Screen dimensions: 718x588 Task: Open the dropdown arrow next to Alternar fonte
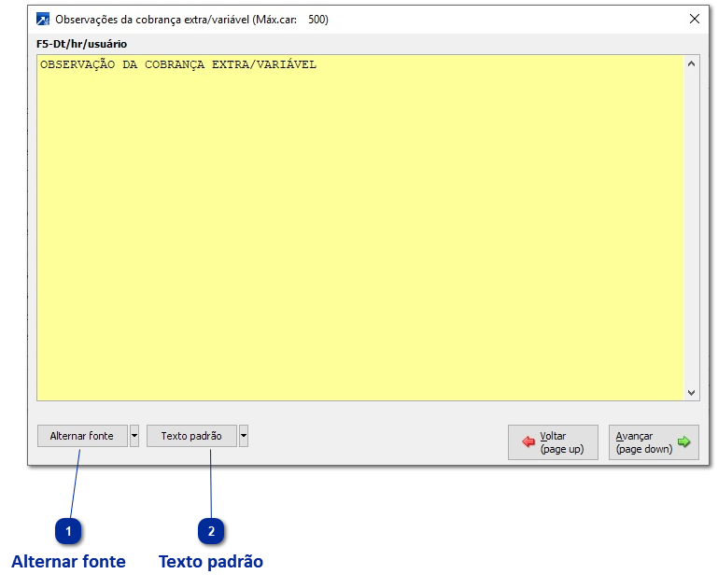(134, 436)
